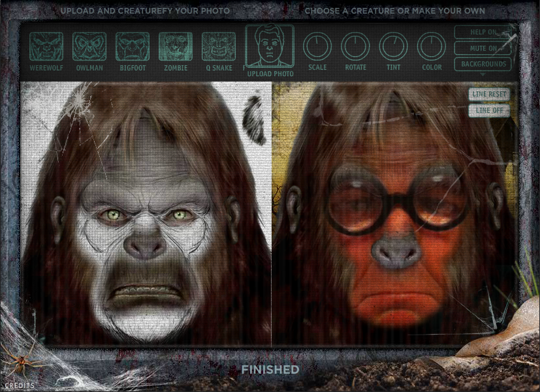Adjust the Rotate dial
The width and height of the screenshot is (540, 392).
point(355,46)
